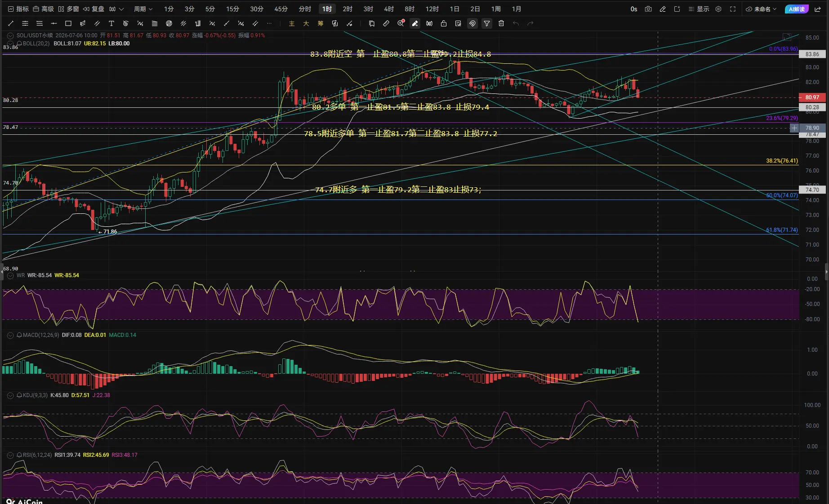Switch to the 4时 timeframe

(x=389, y=9)
